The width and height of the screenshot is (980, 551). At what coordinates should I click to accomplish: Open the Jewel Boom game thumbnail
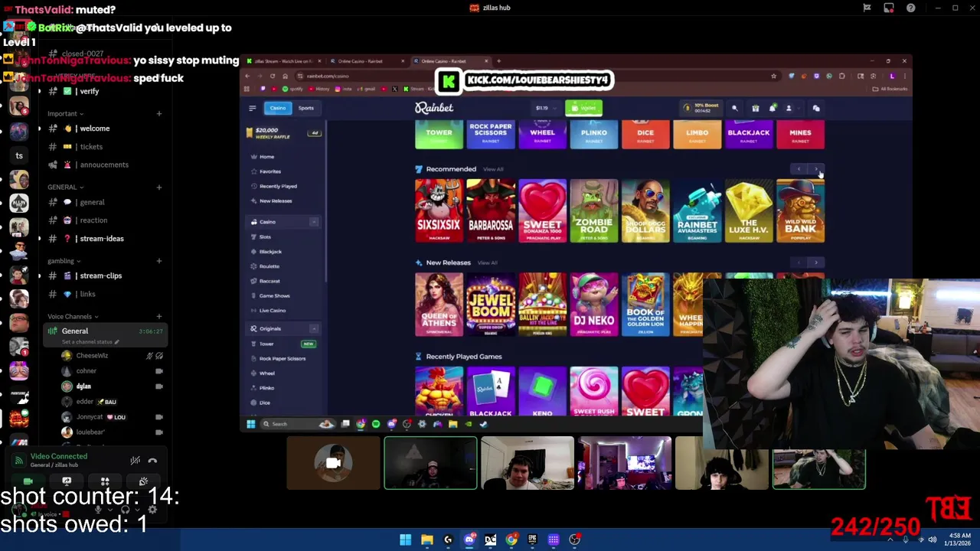tap(491, 305)
